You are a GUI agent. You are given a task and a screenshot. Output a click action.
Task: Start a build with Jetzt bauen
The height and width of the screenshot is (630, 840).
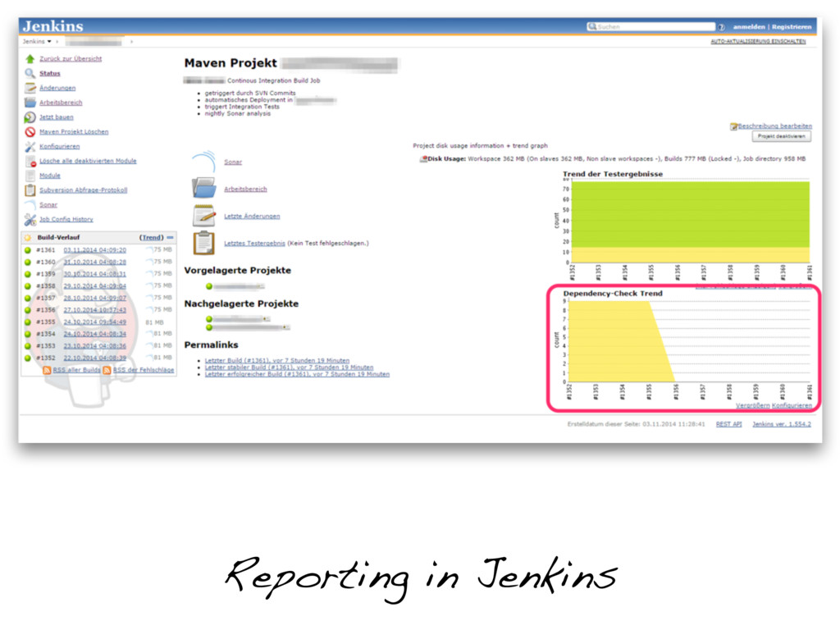(x=57, y=116)
